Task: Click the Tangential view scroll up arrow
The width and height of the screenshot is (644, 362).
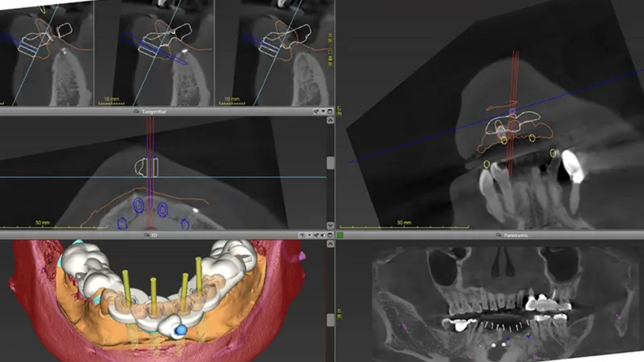Action: click(x=330, y=120)
